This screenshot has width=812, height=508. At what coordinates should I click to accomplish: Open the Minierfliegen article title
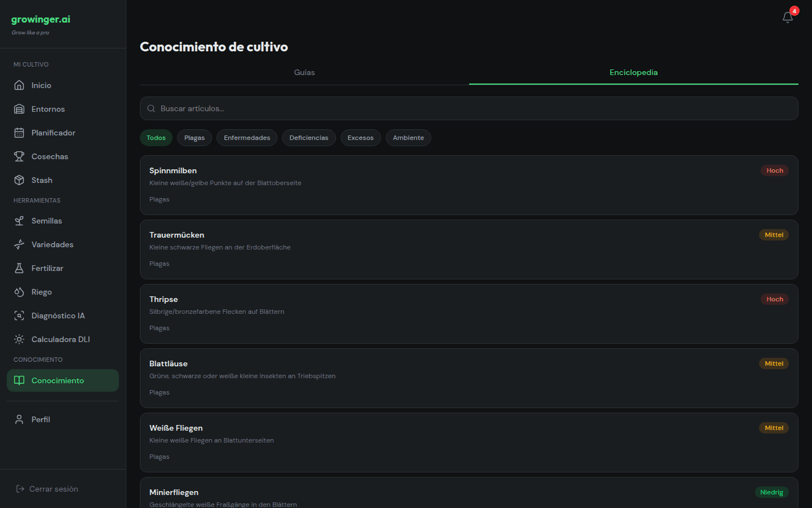(x=174, y=492)
